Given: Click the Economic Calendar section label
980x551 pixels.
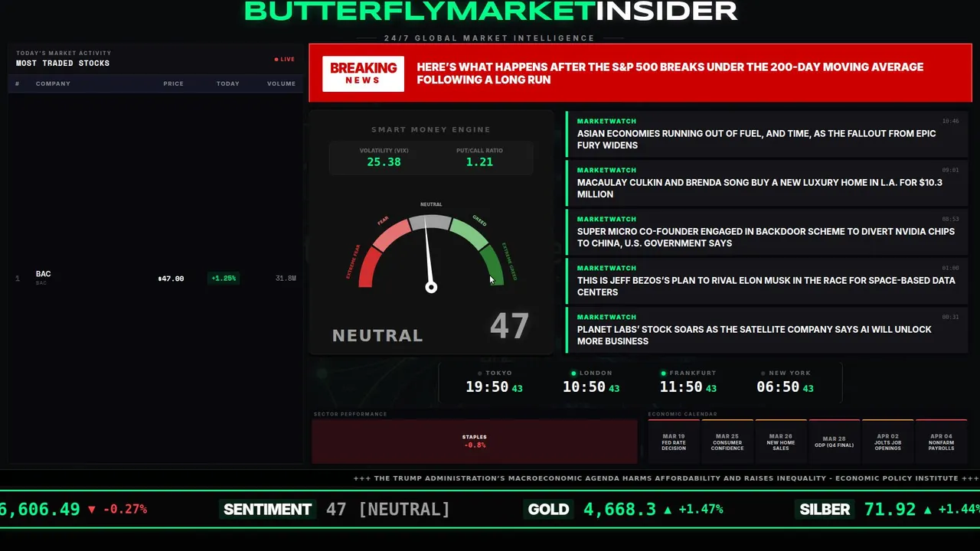Looking at the screenshot, I should (682, 414).
